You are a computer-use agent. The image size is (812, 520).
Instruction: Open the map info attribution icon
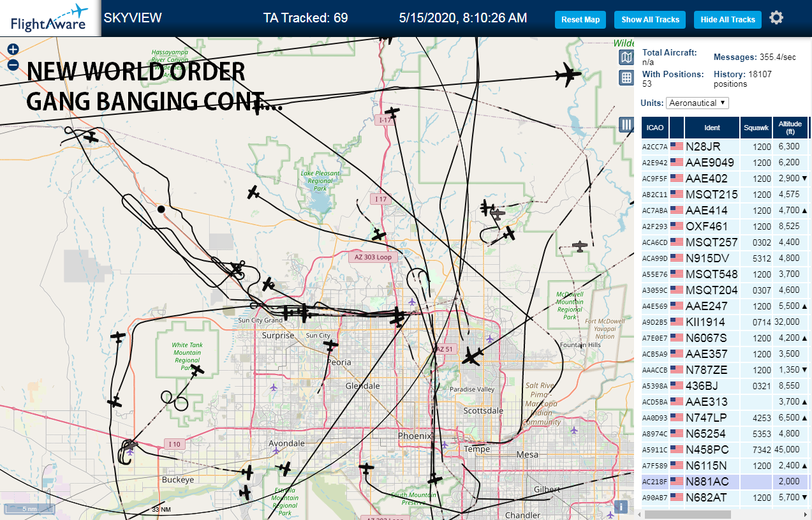click(622, 507)
